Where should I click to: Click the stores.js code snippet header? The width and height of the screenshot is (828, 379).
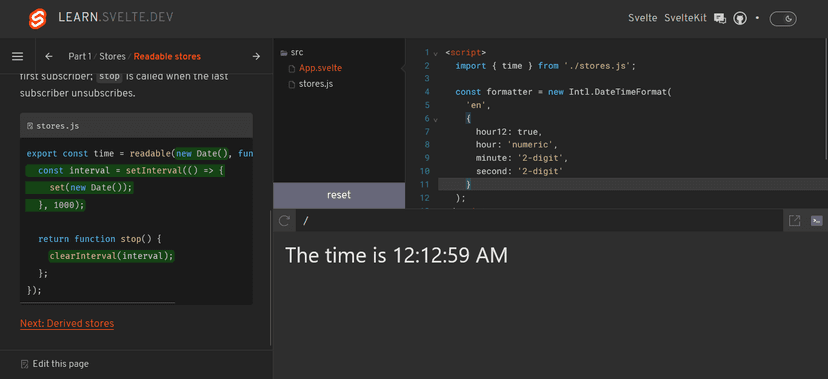136,126
